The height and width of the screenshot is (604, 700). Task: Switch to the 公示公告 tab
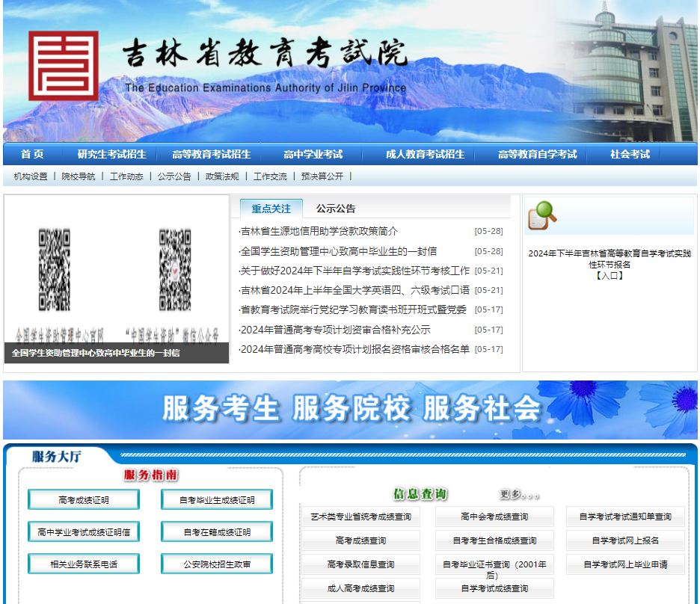point(336,209)
